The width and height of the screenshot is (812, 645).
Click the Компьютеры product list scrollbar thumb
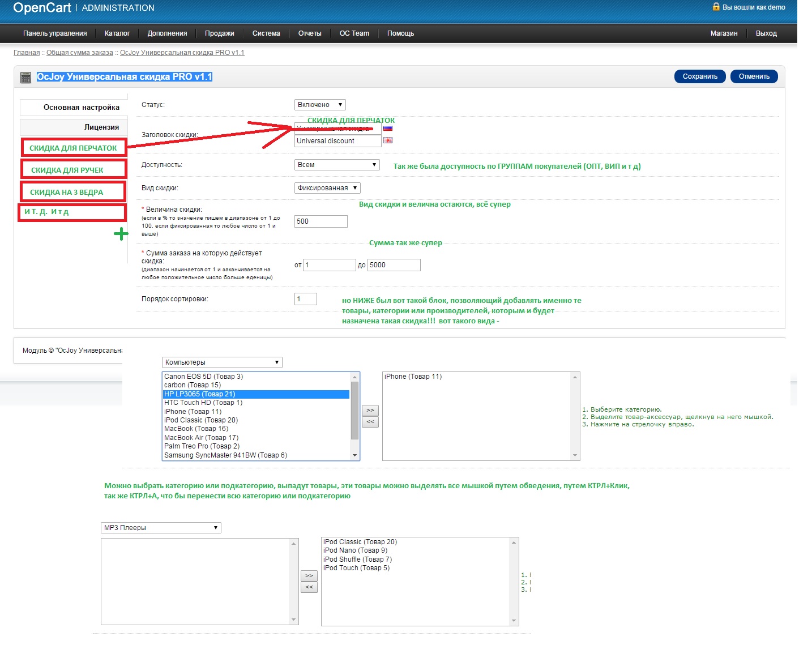[x=355, y=411]
